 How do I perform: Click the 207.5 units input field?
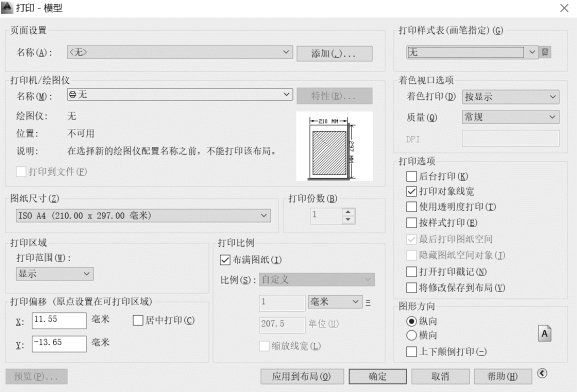[x=282, y=325]
